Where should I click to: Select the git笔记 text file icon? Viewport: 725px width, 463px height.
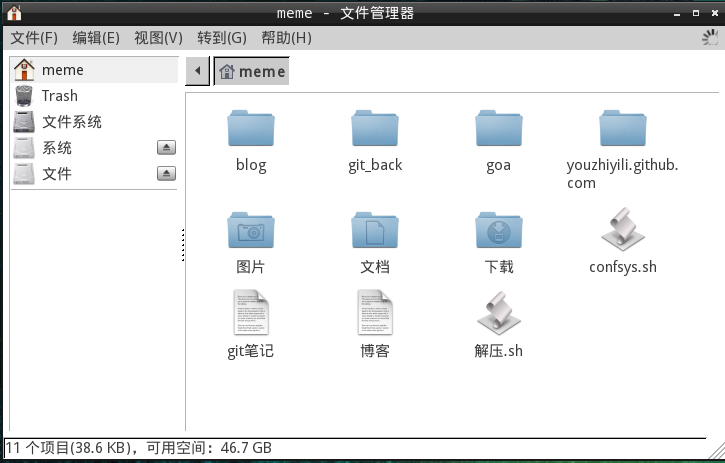(x=251, y=312)
